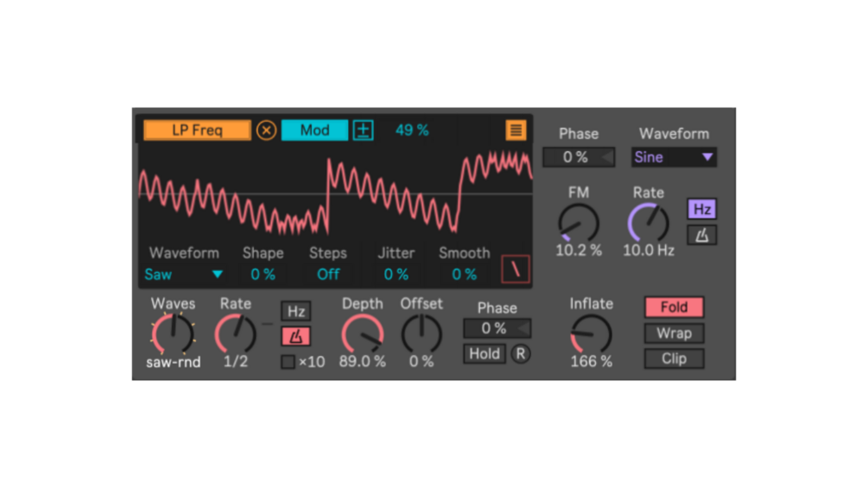The image size is (868, 488).
Task: Click the unmap X icon beside LP Freq
Action: [x=266, y=130]
